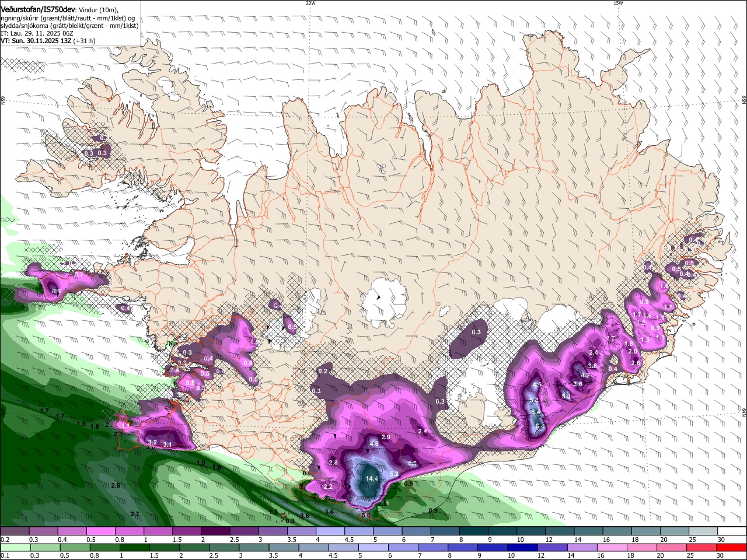This screenshot has width=747, height=560.
Task: Select the 2.9 value on the map
Action: [386, 437]
